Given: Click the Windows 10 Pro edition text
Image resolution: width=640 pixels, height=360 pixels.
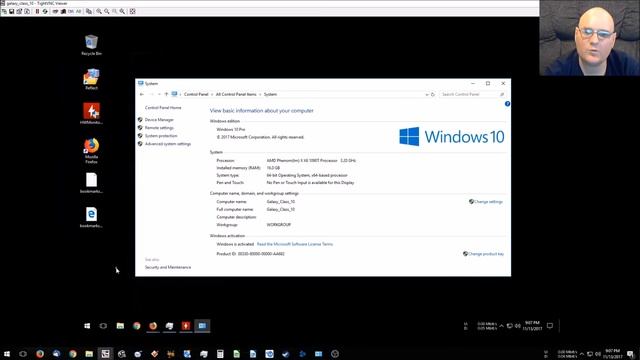Looking at the screenshot, I should [x=231, y=129].
